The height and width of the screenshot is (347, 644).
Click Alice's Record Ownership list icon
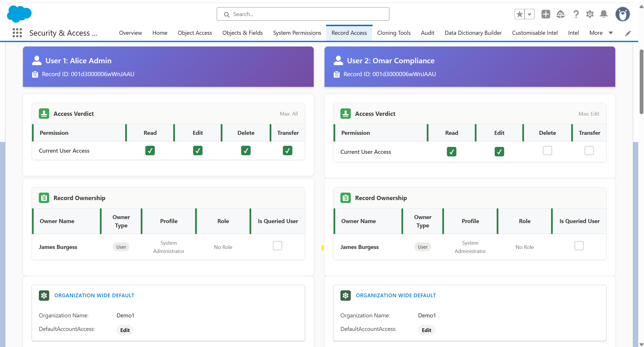coord(44,198)
